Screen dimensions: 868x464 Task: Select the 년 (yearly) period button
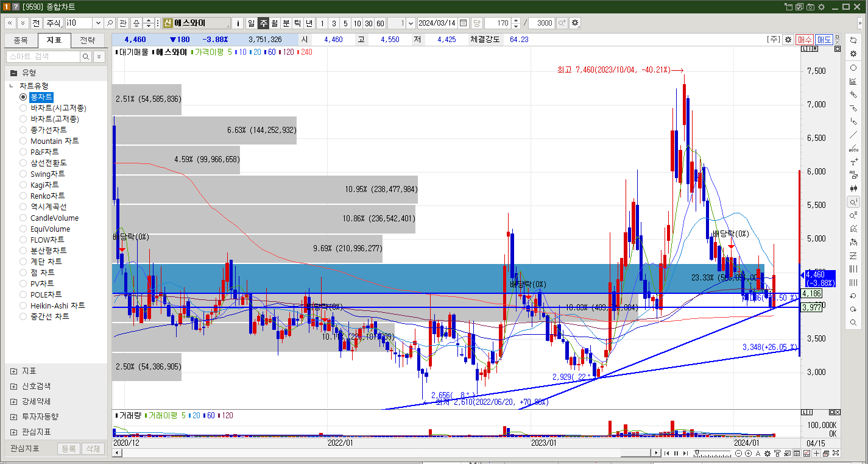coord(309,23)
